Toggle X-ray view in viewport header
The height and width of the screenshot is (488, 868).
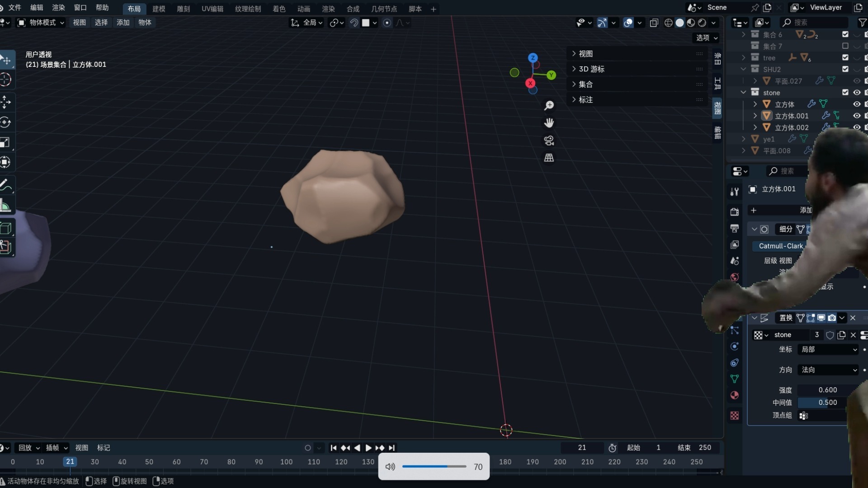pos(654,23)
